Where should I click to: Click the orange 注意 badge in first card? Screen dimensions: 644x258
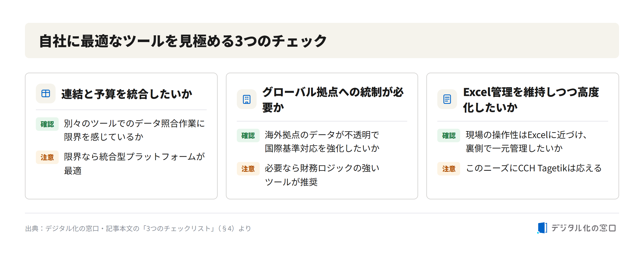coord(47,157)
